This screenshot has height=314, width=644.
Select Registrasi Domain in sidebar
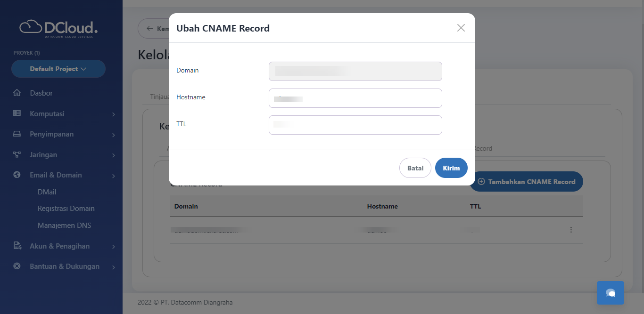(66, 209)
